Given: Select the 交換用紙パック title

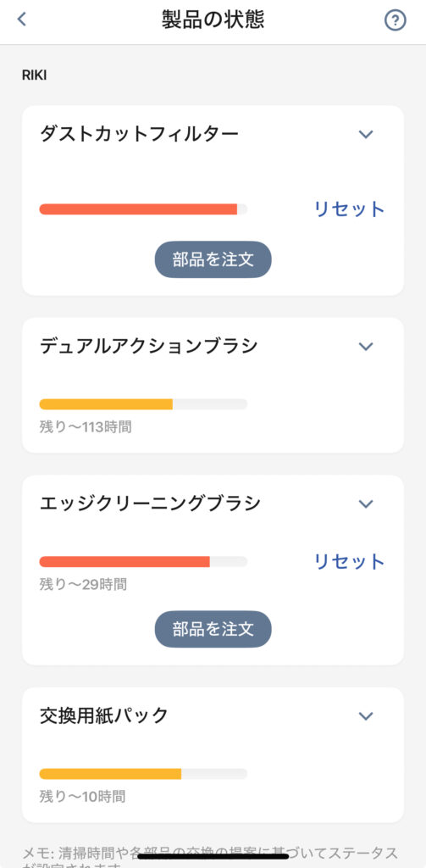Looking at the screenshot, I should (x=104, y=715).
